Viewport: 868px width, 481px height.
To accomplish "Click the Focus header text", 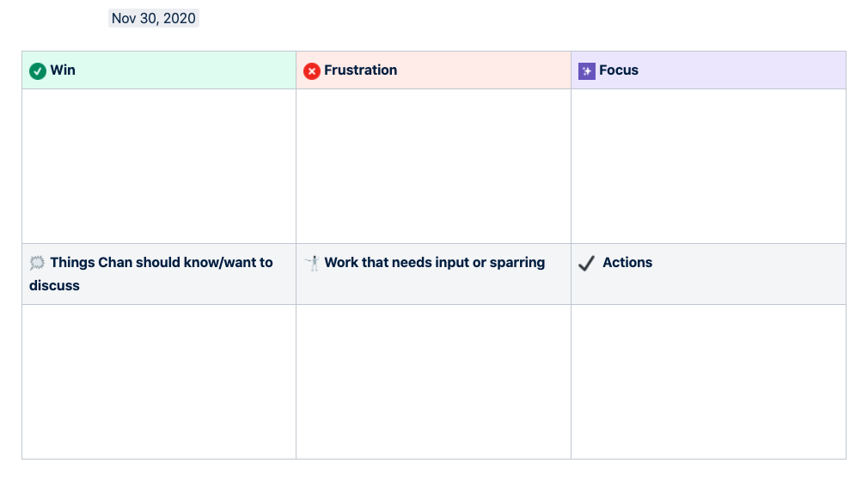I will pos(618,70).
